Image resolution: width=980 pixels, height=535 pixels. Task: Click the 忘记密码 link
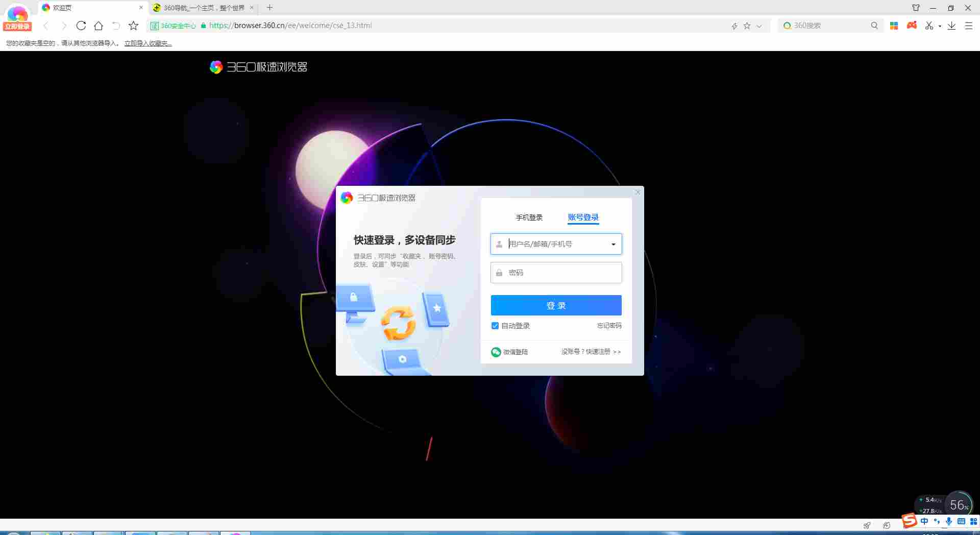(x=609, y=326)
